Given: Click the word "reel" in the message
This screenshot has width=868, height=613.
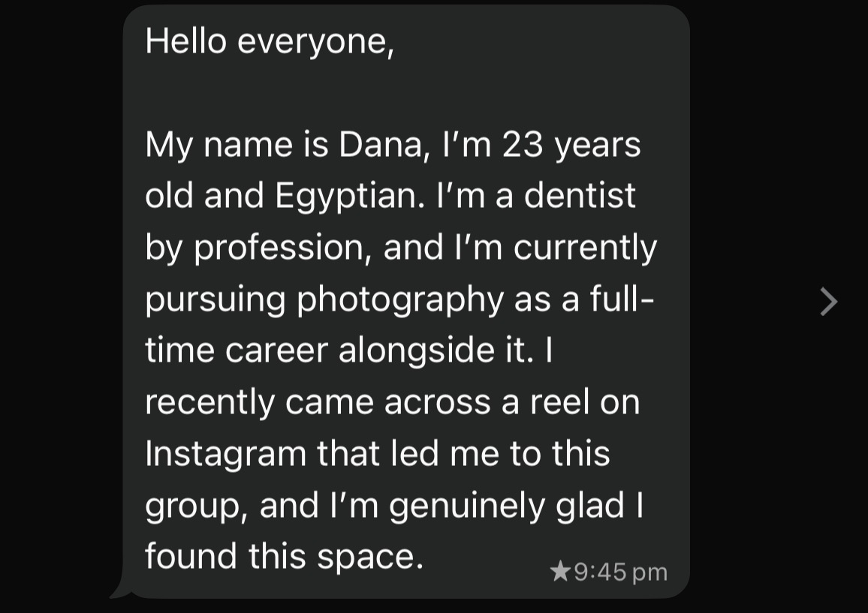Looking at the screenshot, I should 559,401.
